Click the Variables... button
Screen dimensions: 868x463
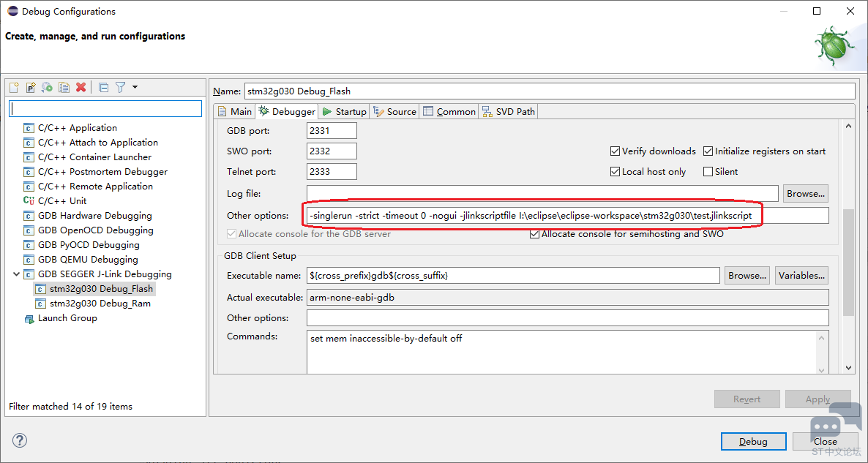pos(801,275)
